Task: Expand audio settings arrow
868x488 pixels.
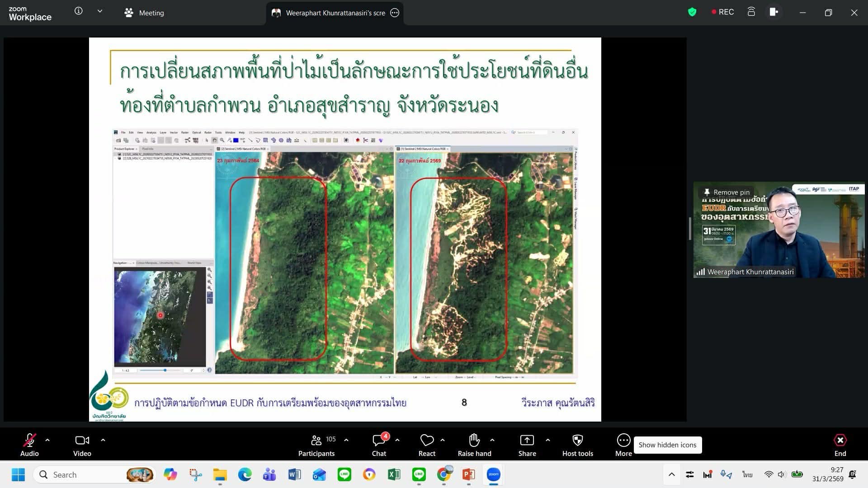Action: click(47, 440)
